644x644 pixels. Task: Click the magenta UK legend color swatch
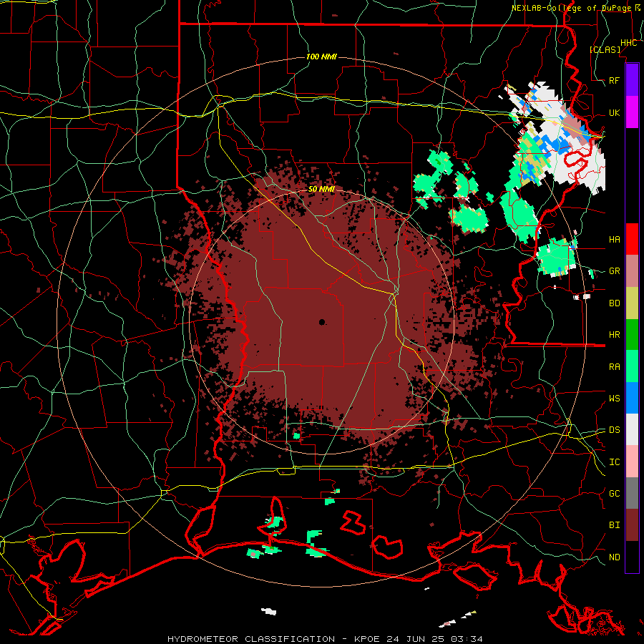(632, 112)
